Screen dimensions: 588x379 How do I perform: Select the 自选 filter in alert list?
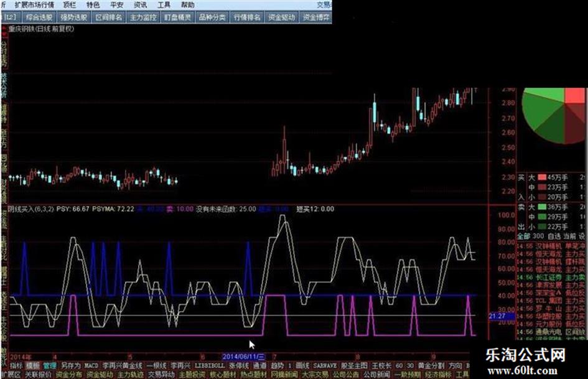coord(554,236)
